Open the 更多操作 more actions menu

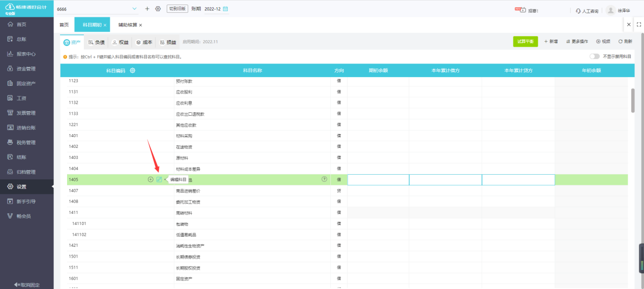click(x=577, y=42)
